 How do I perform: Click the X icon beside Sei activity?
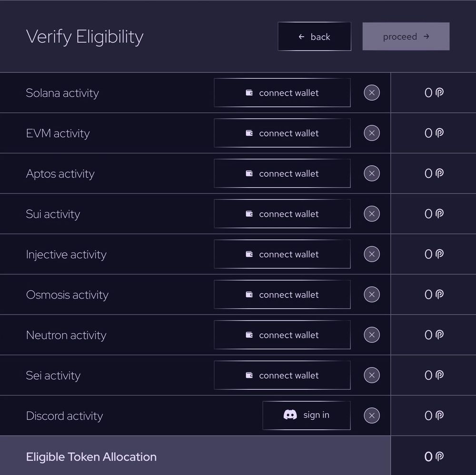coord(372,375)
